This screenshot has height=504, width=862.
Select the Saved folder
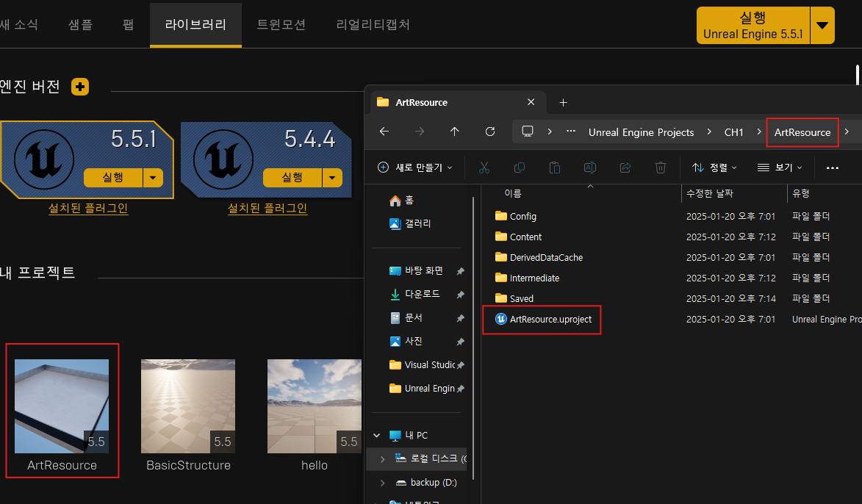(514, 298)
